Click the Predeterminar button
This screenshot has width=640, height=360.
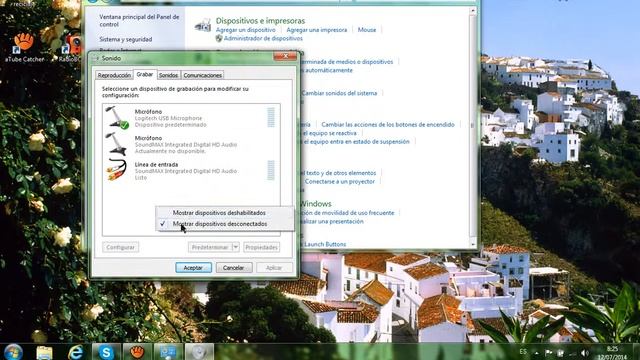click(x=210, y=247)
